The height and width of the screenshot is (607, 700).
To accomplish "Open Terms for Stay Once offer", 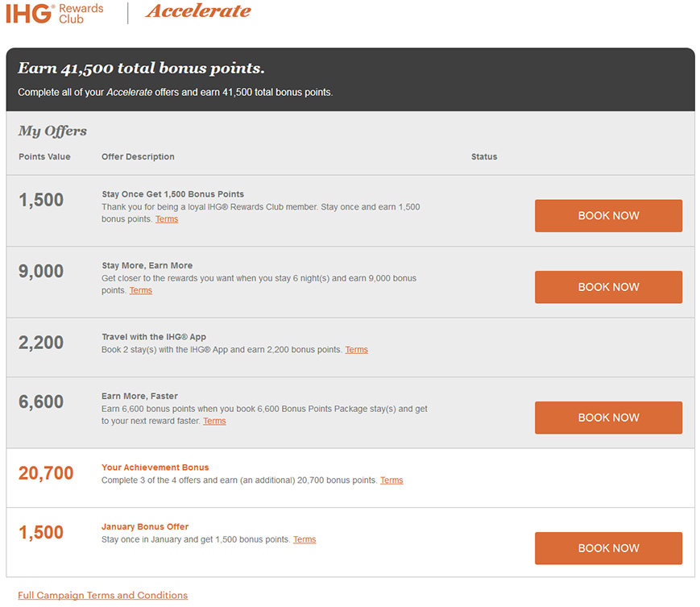I will coord(167,219).
